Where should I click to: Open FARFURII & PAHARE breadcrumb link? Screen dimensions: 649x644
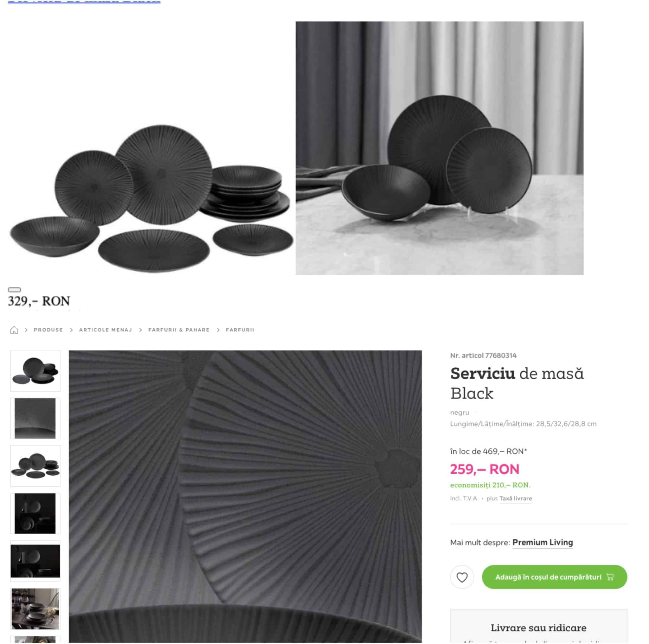click(x=179, y=330)
